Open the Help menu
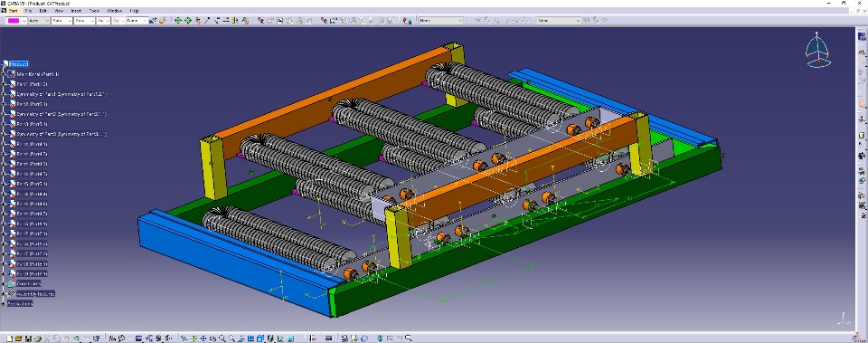The height and width of the screenshot is (343, 868). coord(134,11)
